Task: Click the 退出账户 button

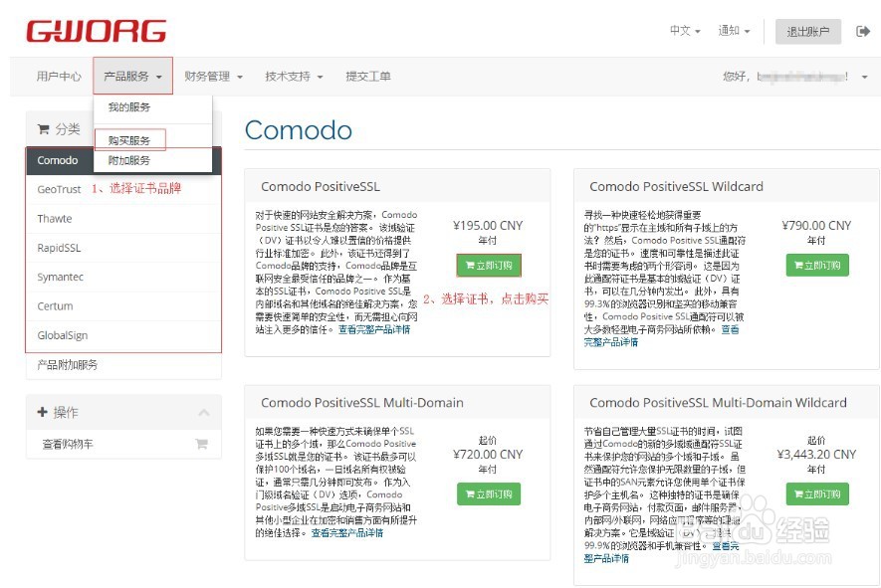Action: [x=808, y=32]
